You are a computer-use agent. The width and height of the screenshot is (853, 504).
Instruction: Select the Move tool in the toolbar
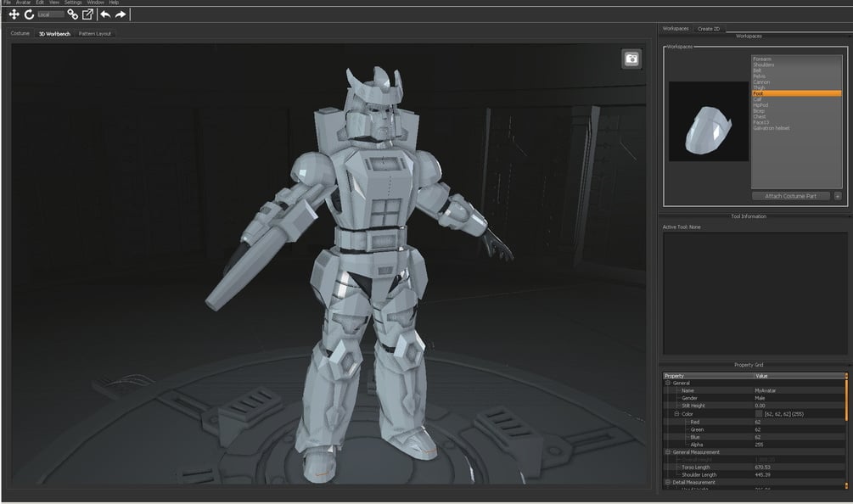14,14
